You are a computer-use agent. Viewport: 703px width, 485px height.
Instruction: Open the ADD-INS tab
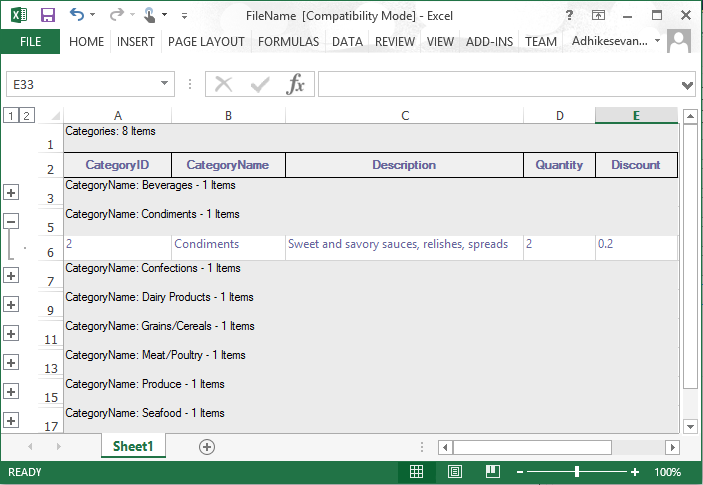(x=489, y=42)
